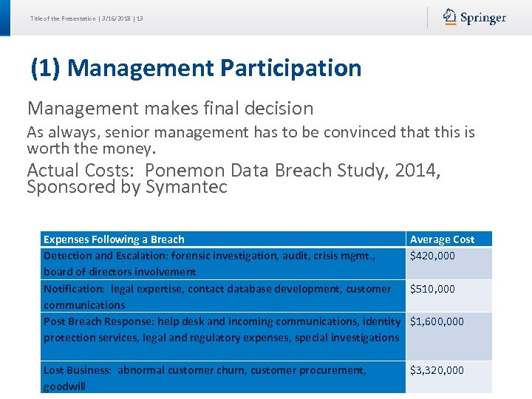This screenshot has height=399, width=532.
Task: Select the $3,320,000 cost cell
Action: 437,370
